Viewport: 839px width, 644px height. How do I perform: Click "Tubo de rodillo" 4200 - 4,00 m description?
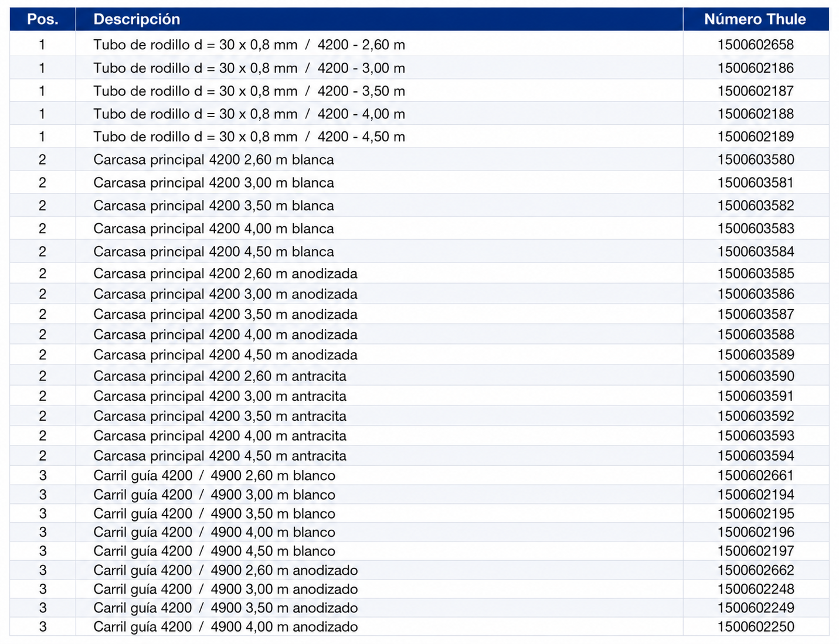pyautogui.click(x=249, y=114)
